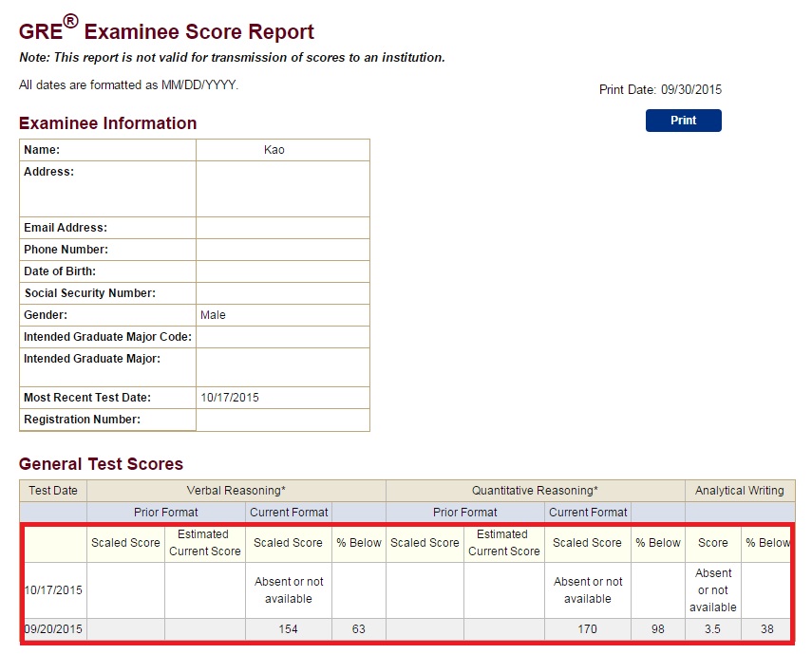Click 'Current Format' under Quantitative Reasoning
This screenshot has height=654, width=812.
(x=588, y=513)
